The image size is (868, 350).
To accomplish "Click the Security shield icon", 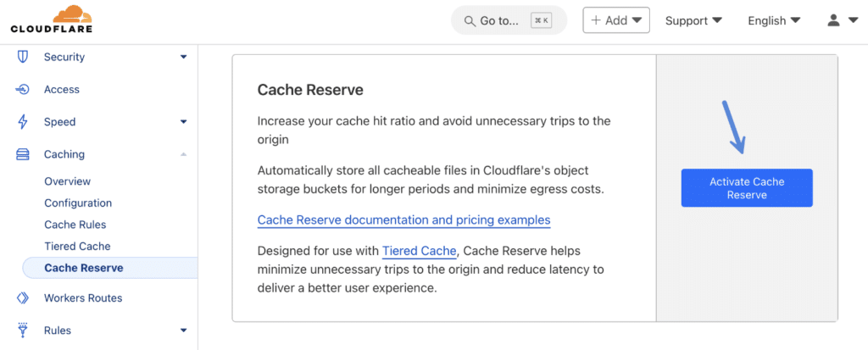I will [x=23, y=57].
